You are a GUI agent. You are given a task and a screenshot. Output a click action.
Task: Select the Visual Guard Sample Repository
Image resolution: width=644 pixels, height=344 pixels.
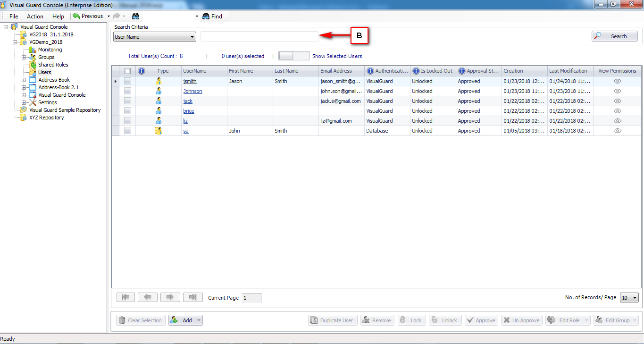[x=65, y=109]
